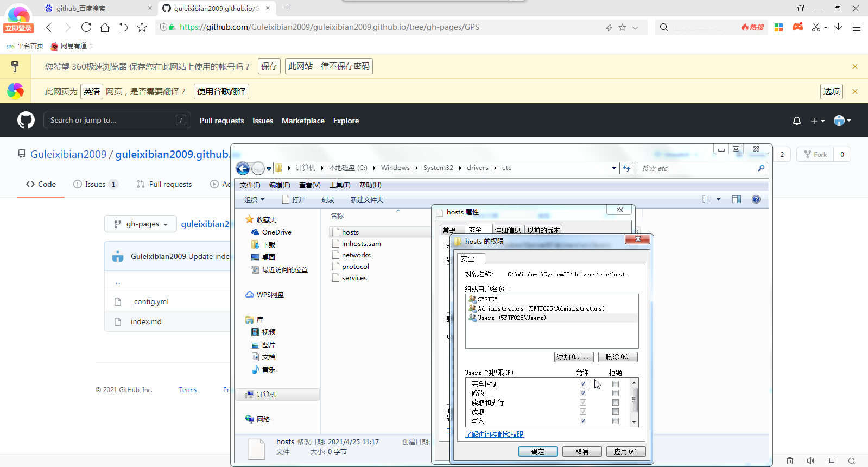Image resolution: width=868 pixels, height=467 pixels.
Task: Open 工具(T) menu in Explorer
Action: [x=340, y=185]
